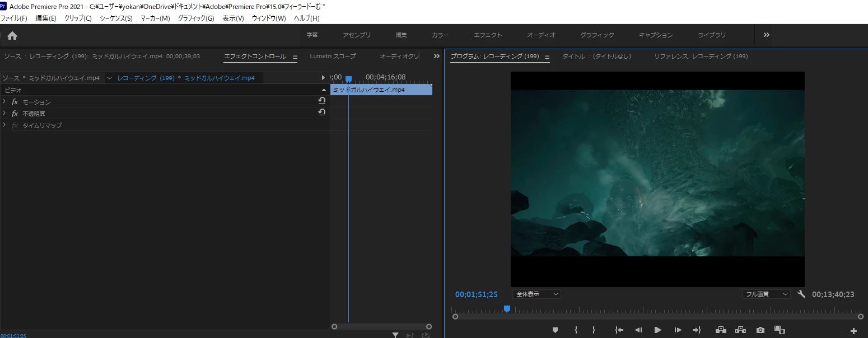The image size is (868, 338).
Task: Open the シーケンス(S) menu
Action: pyautogui.click(x=116, y=18)
